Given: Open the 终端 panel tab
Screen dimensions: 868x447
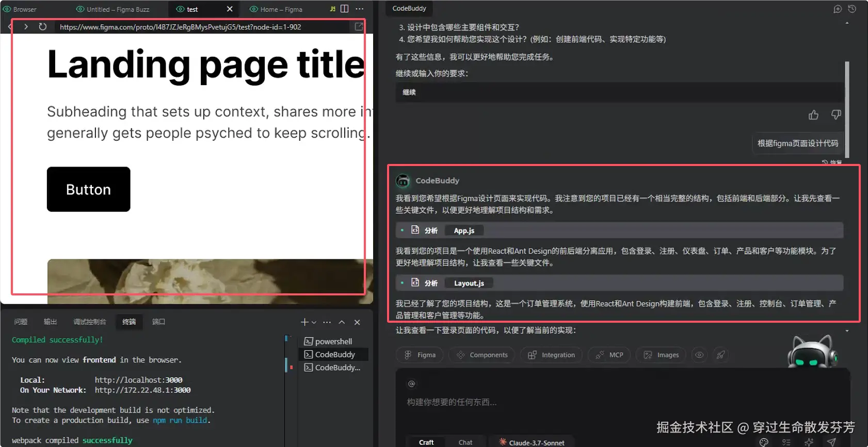Looking at the screenshot, I should pyautogui.click(x=129, y=322).
